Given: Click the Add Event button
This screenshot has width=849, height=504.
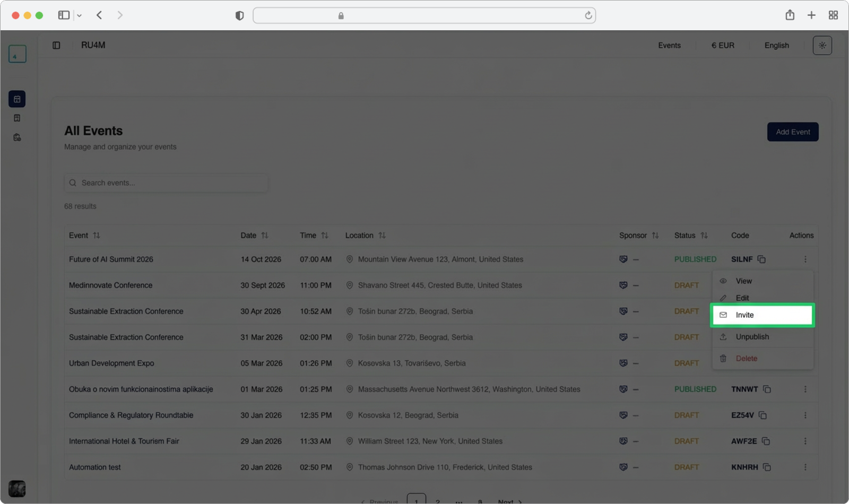Looking at the screenshot, I should [792, 132].
